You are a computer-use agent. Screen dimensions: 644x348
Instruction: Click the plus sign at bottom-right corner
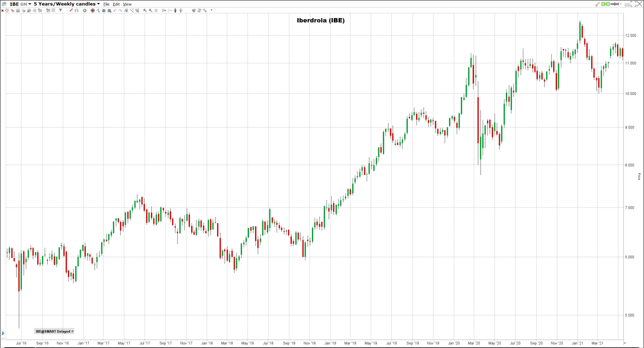625,343
